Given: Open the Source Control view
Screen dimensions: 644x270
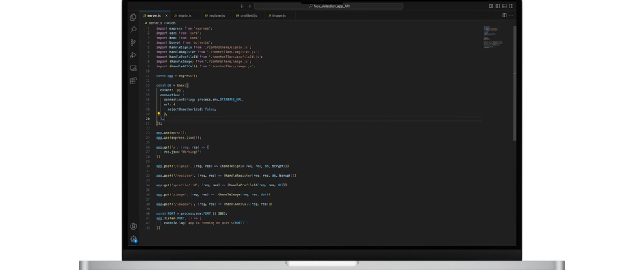Looking at the screenshot, I should (133, 42).
